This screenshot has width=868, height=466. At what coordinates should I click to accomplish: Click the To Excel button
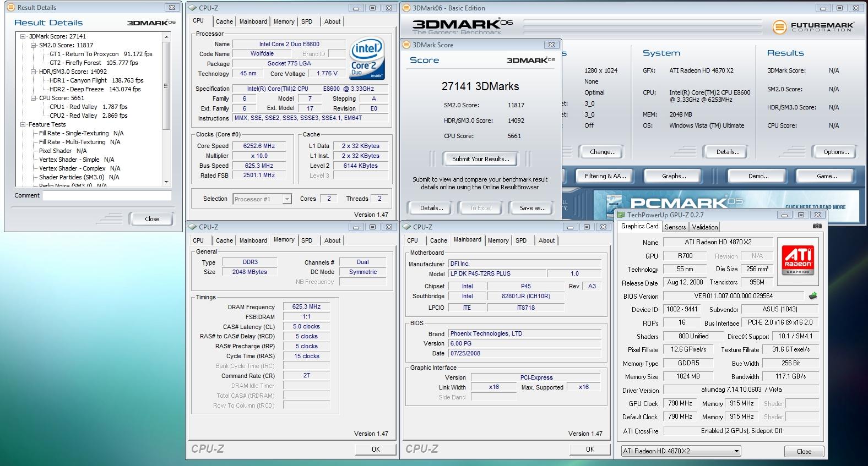tap(481, 208)
